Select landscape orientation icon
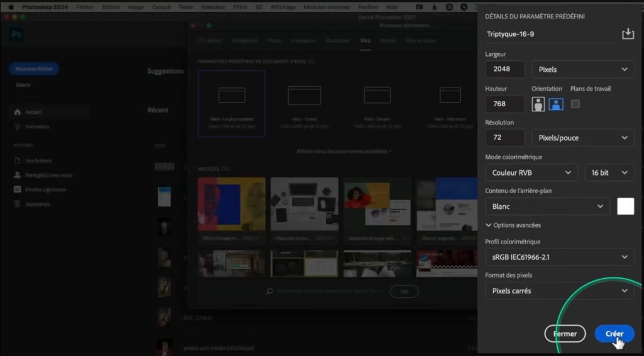Image resolution: width=644 pixels, height=356 pixels. [555, 104]
